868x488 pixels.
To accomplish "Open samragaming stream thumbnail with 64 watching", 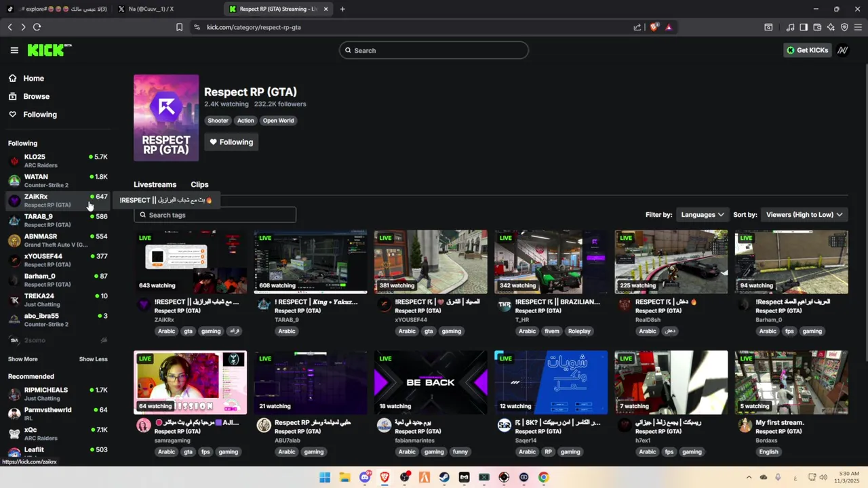I will (x=190, y=382).
